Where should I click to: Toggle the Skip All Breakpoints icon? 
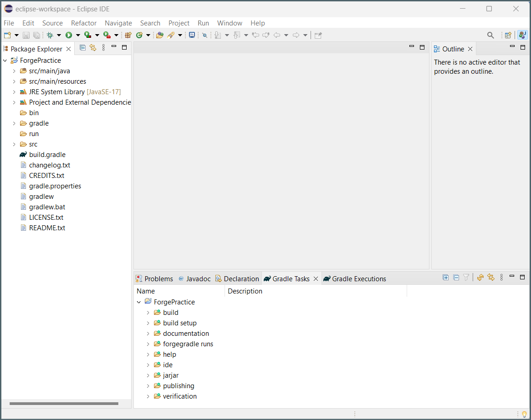point(204,35)
